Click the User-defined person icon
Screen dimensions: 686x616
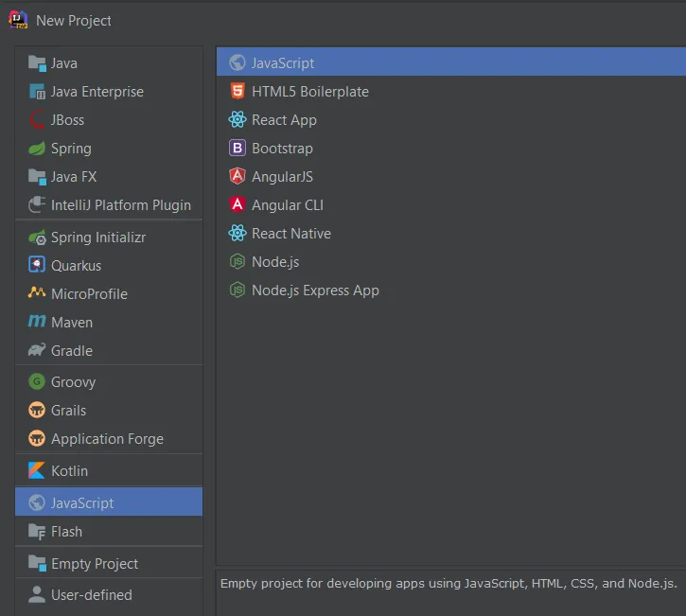tap(37, 594)
